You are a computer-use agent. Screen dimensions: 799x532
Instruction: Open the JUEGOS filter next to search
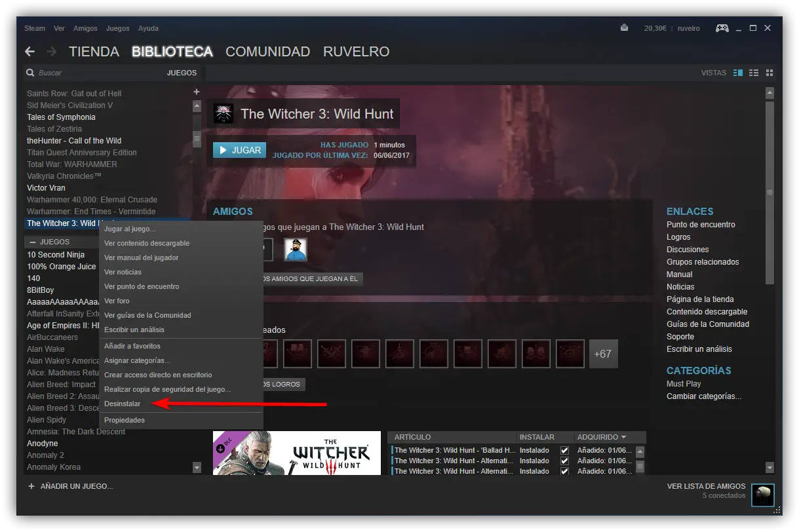click(182, 73)
